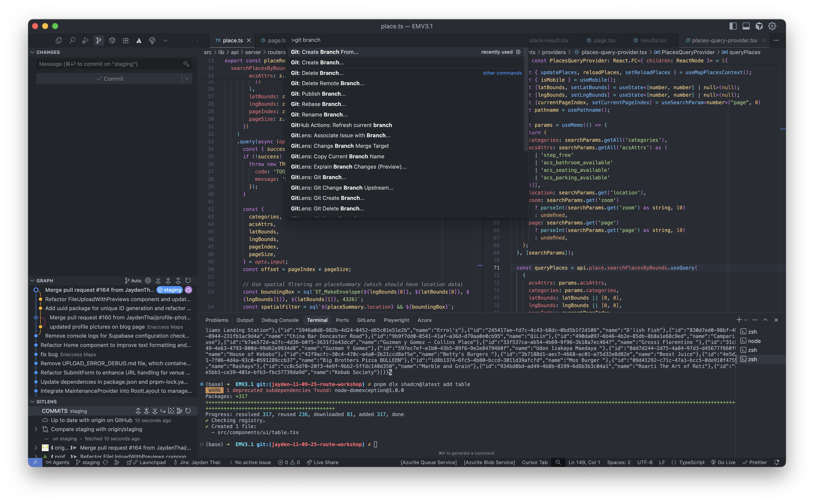
Task: Collapse the GRAPH section
Action: pyautogui.click(x=32, y=281)
